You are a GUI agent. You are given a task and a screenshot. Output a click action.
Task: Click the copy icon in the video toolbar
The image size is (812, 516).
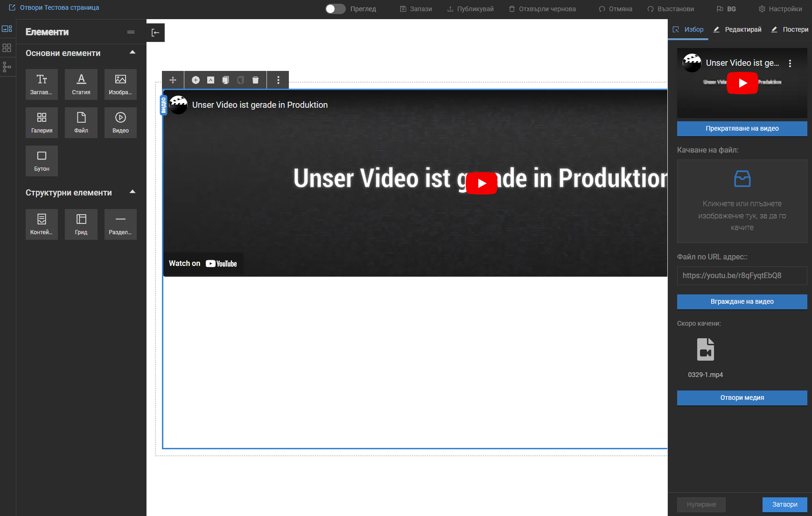225,80
